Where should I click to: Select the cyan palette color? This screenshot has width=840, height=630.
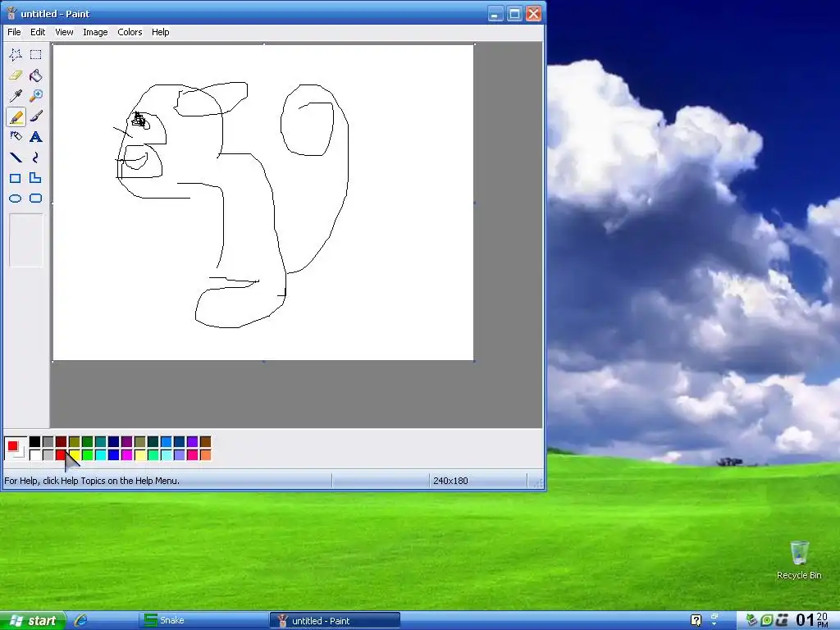101,454
